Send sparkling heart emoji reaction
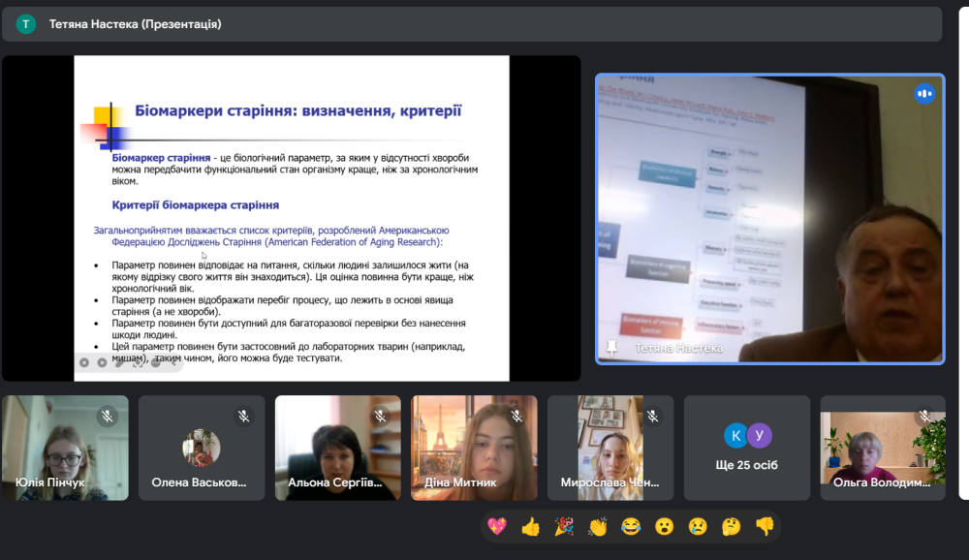The width and height of the screenshot is (969, 560). tap(497, 527)
